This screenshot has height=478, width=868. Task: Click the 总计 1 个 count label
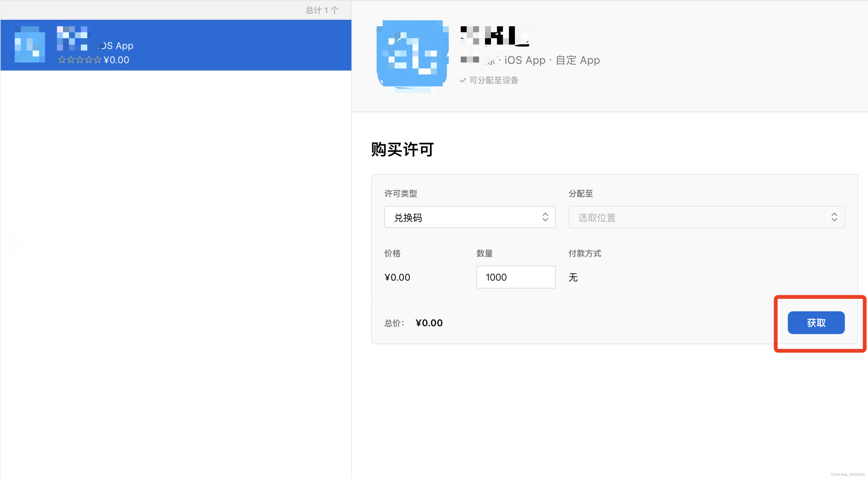[322, 10]
